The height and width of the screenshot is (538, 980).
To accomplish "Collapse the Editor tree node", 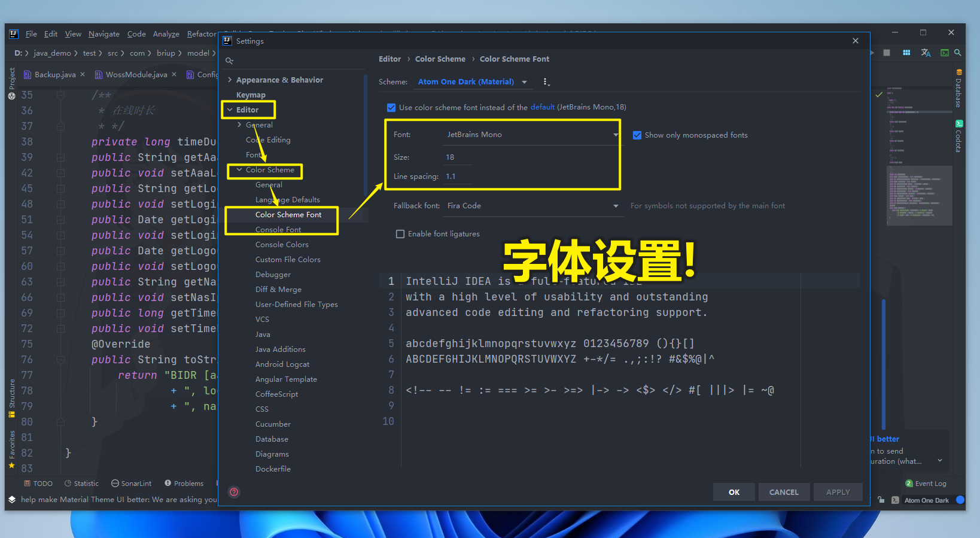I will (x=230, y=110).
